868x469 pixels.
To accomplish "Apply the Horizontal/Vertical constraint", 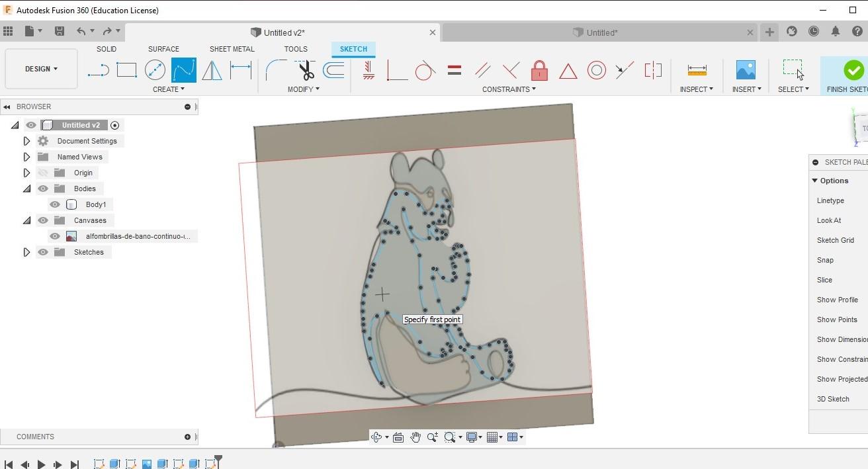I will (x=369, y=70).
